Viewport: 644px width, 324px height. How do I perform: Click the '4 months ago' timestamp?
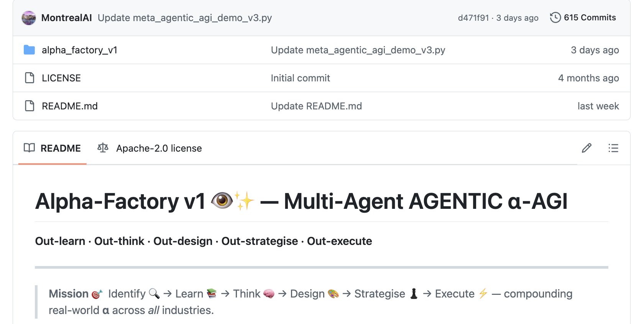click(x=588, y=78)
